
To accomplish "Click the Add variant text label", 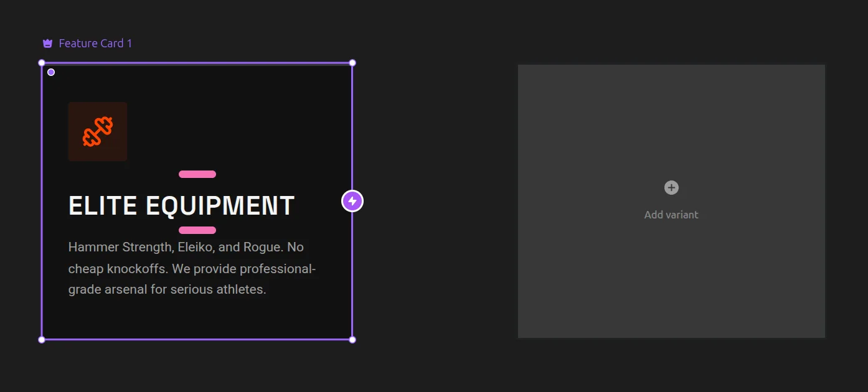I will 671,215.
